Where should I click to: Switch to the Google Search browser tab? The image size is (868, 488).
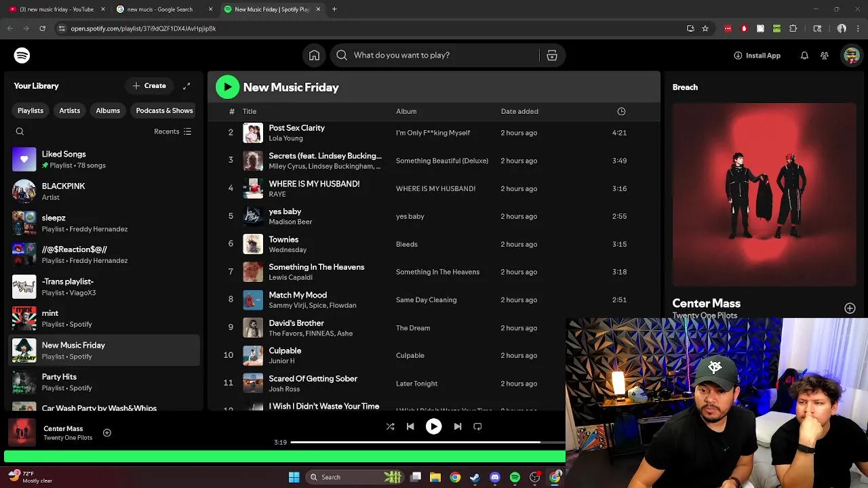[x=163, y=9]
